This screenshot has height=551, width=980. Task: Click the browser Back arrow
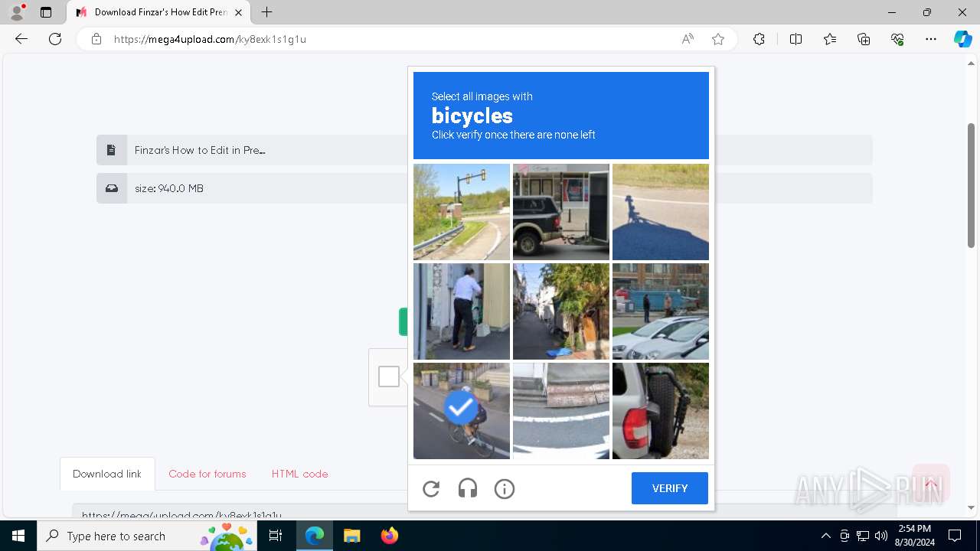[21, 39]
